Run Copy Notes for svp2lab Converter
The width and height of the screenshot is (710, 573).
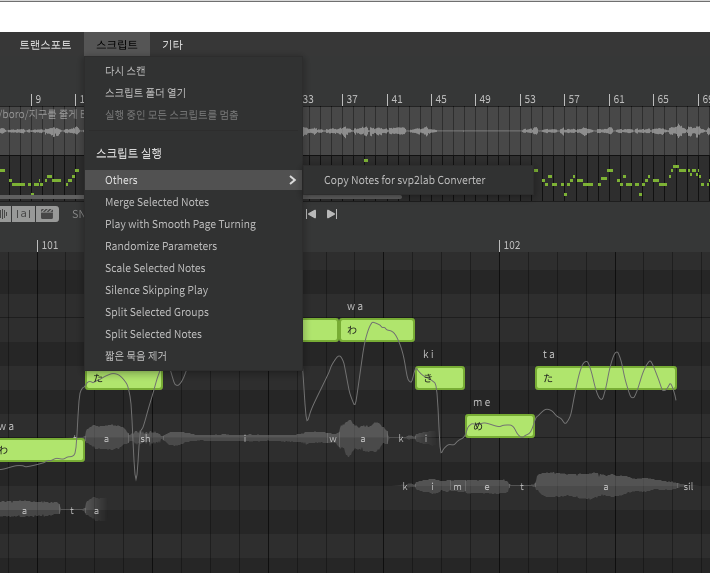click(x=404, y=180)
